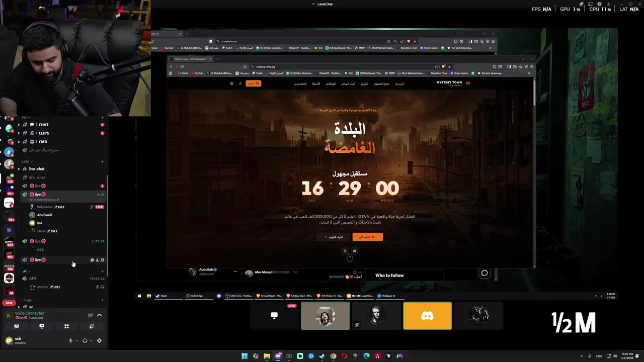The height and width of the screenshot is (362, 644).
Task: Open the Discord soundboard
Action: pos(92,326)
